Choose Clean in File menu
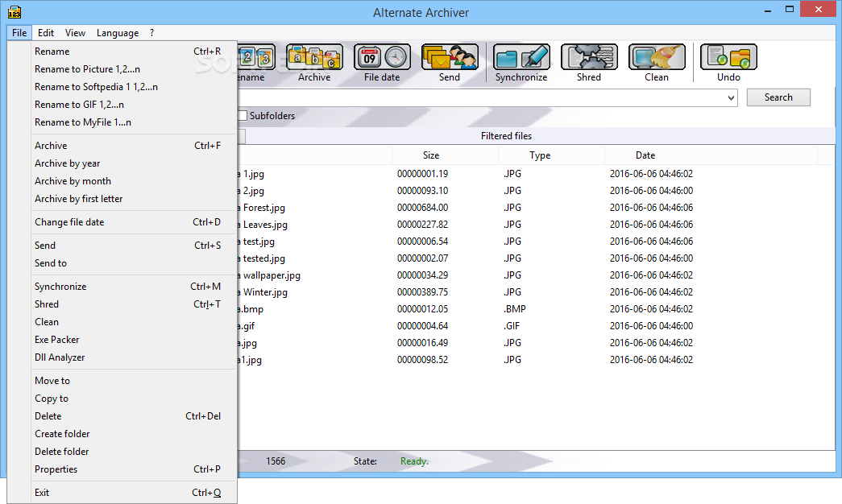 click(134, 322)
